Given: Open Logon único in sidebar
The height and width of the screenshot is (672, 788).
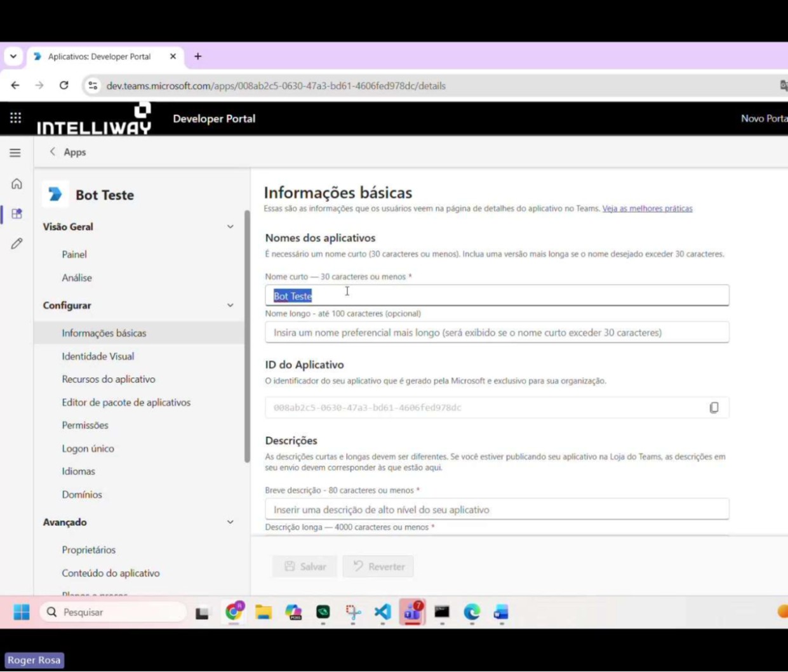Looking at the screenshot, I should [x=88, y=448].
